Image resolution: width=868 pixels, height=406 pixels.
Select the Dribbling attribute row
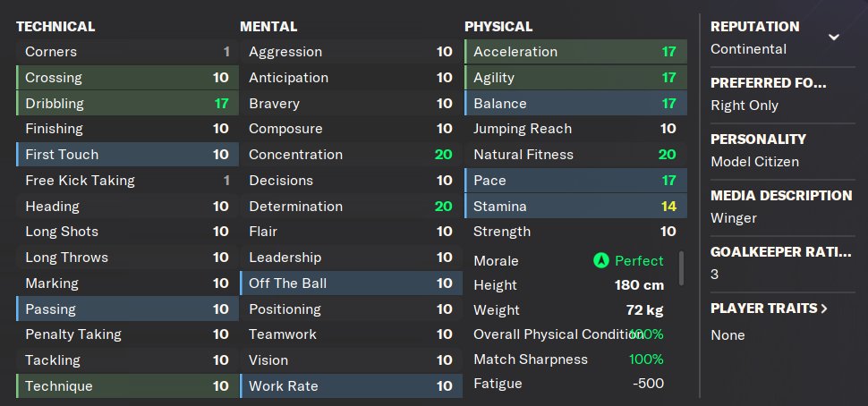coord(127,103)
